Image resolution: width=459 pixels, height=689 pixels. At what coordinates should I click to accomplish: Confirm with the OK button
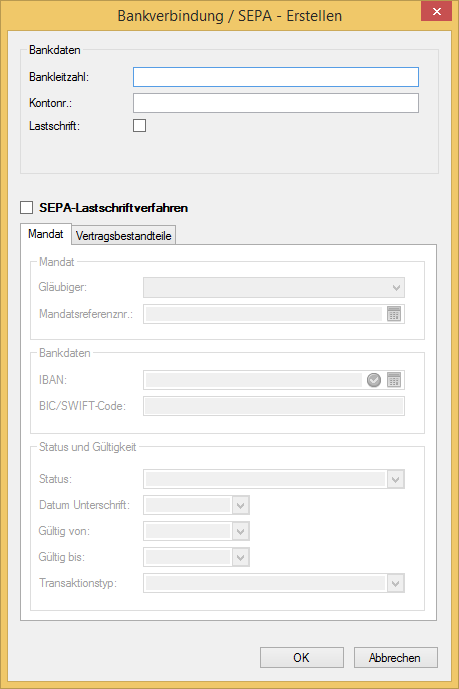(x=302, y=658)
